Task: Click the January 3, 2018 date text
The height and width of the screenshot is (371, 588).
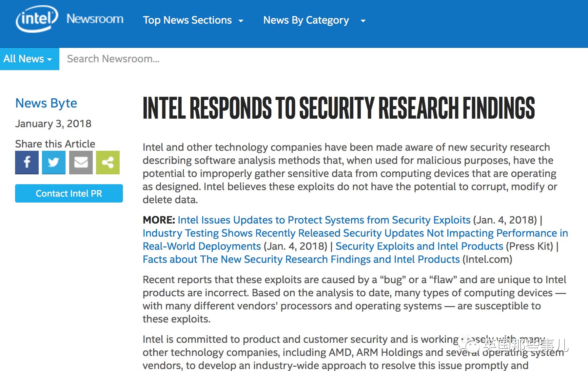Action: [x=53, y=124]
